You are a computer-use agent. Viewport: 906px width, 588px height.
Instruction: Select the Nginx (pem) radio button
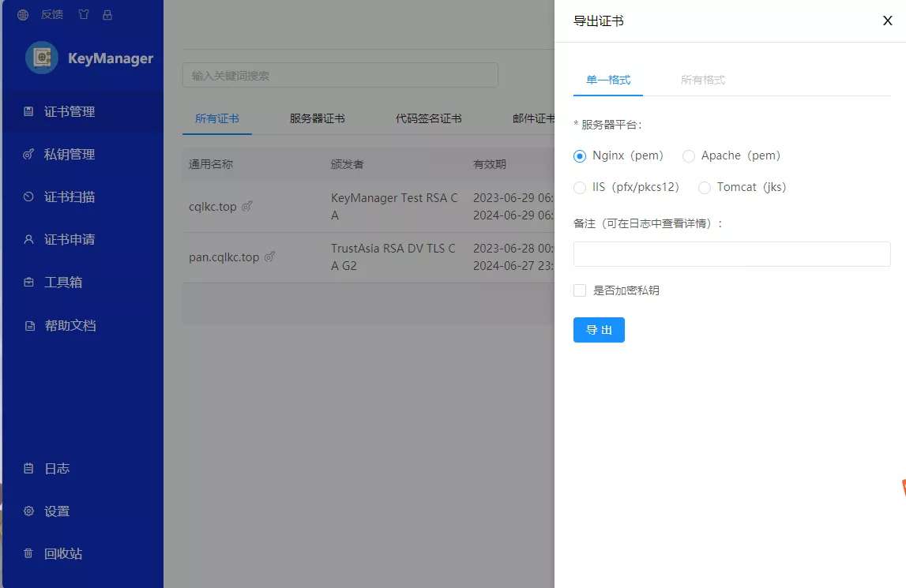580,156
